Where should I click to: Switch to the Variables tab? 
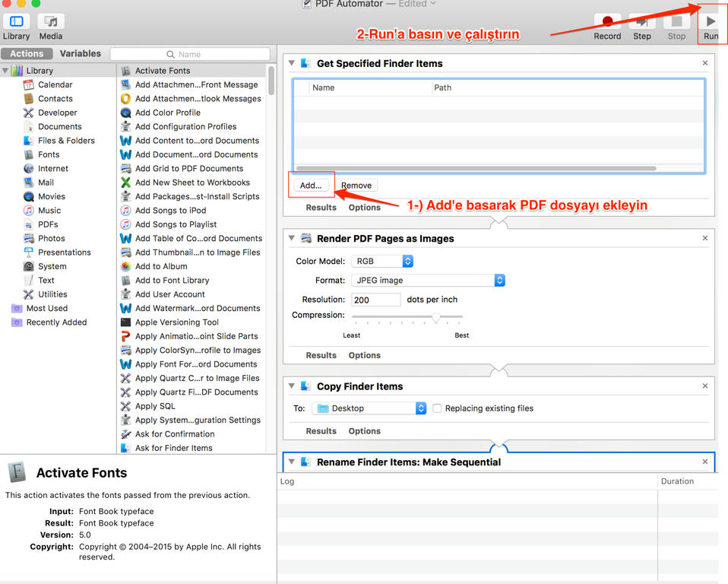coord(81,53)
